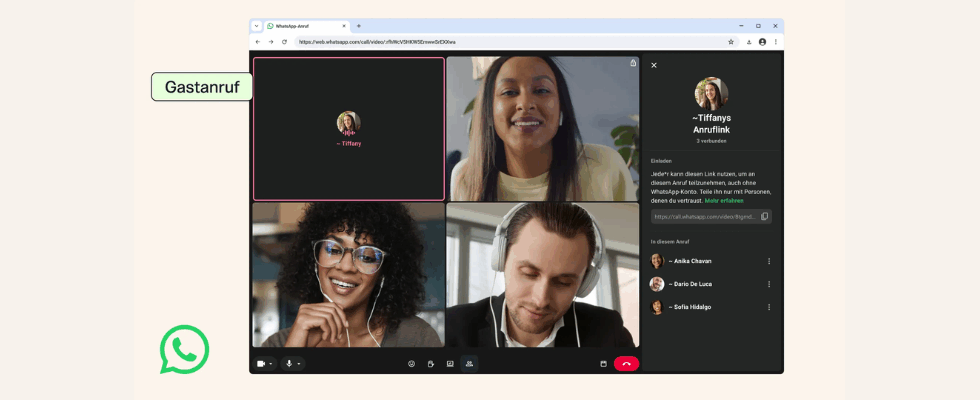Open the browser three-dot menu
Image resolution: width=980 pixels, height=400 pixels.
coord(776,42)
